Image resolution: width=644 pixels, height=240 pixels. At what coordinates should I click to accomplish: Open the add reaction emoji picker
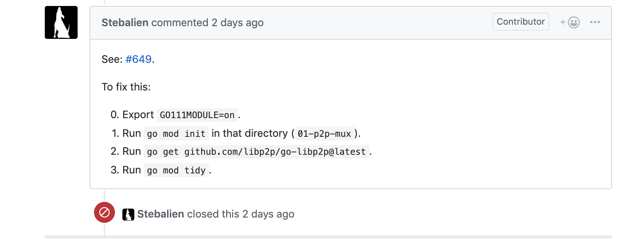570,22
